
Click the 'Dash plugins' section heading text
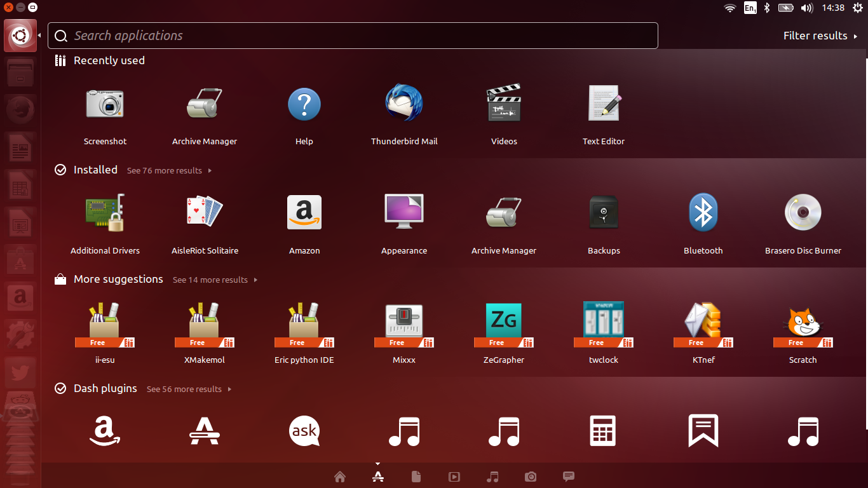(x=105, y=388)
